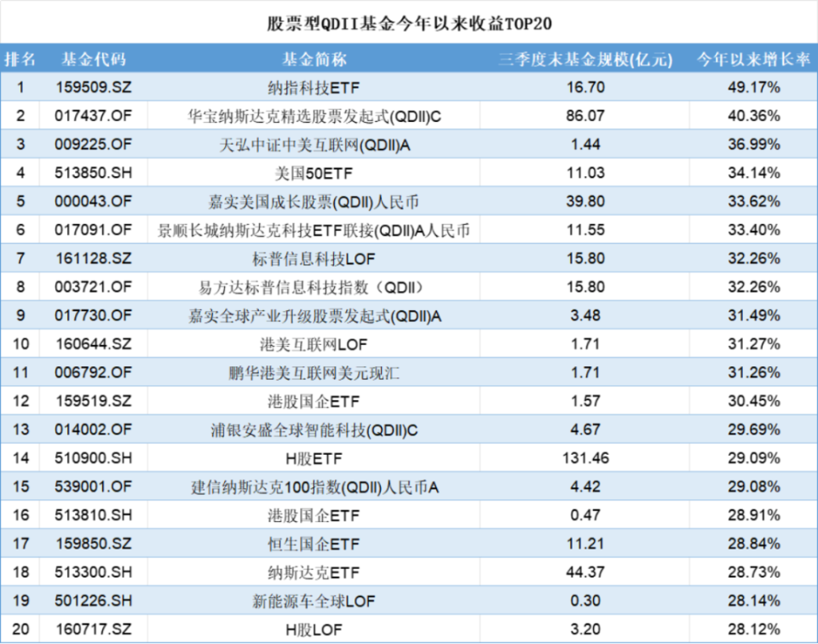
Task: Click 景顺长城纳斯达克科技ETF联接(QDII)A人民币
Action: coord(314,231)
